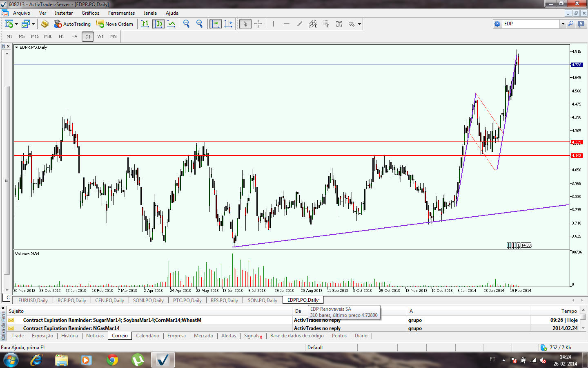The width and height of the screenshot is (588, 368).
Task: Draw a vertical line tool
Action: click(x=274, y=24)
